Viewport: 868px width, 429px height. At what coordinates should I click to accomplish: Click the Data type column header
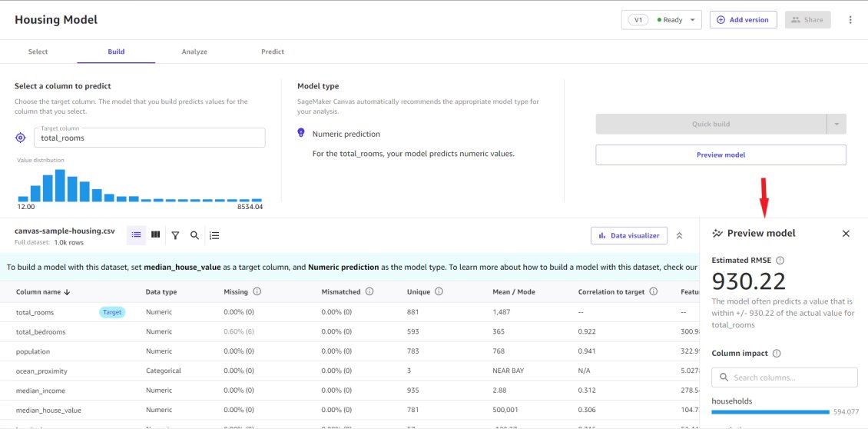point(161,292)
